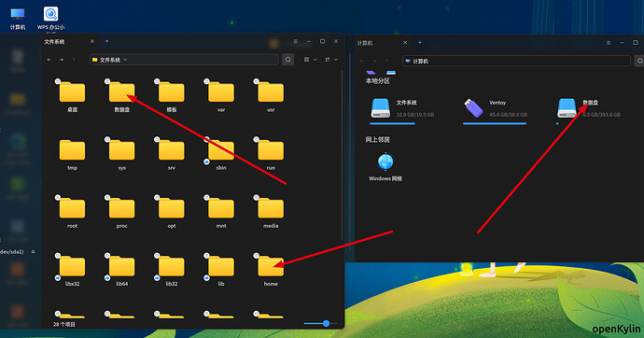Open the media folder
The height and width of the screenshot is (338, 644).
point(271,208)
